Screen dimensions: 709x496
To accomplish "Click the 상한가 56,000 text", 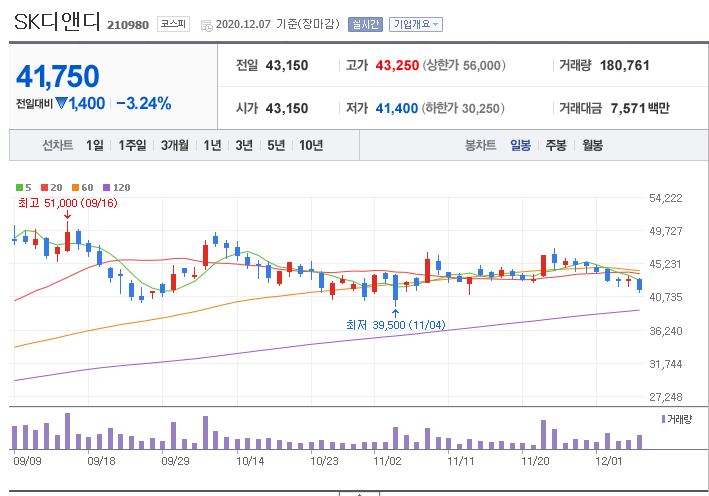I will [464, 65].
